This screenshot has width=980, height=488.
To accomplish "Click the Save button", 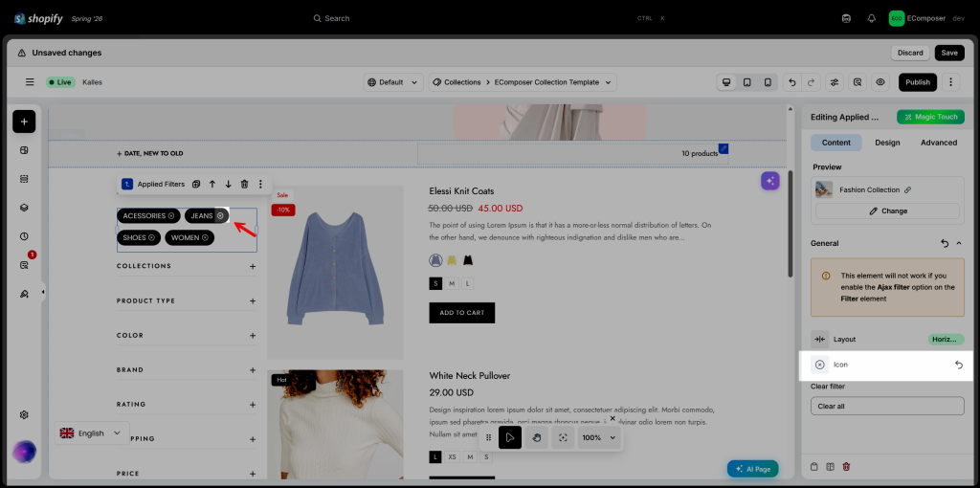I will point(948,53).
